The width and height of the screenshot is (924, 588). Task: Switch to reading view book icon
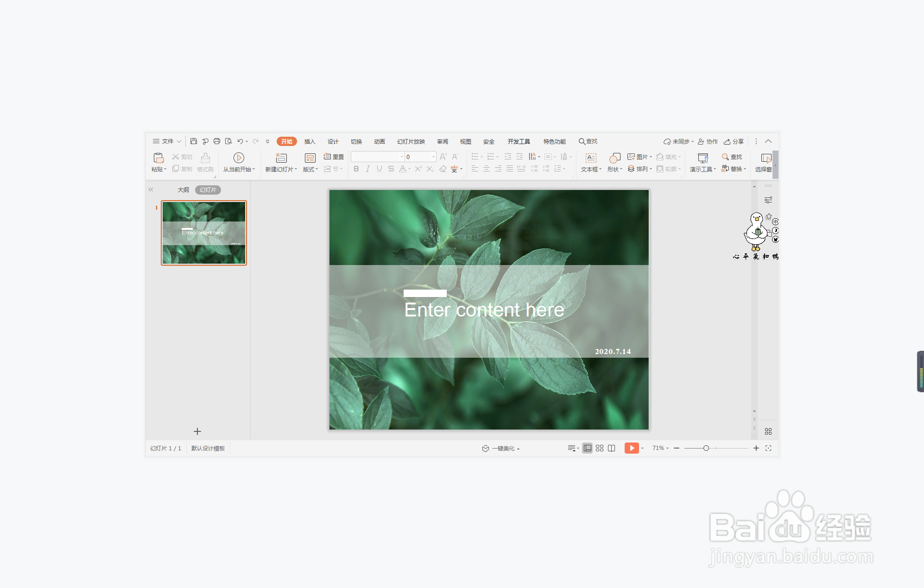[612, 448]
